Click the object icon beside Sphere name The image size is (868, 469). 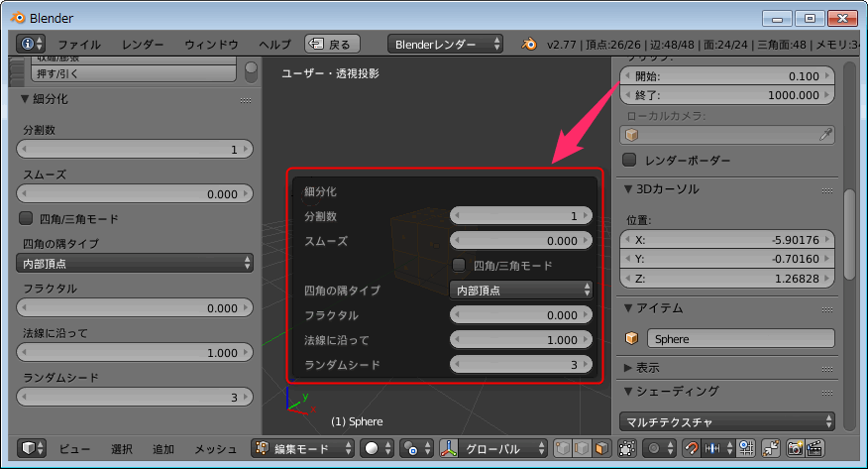click(x=631, y=338)
